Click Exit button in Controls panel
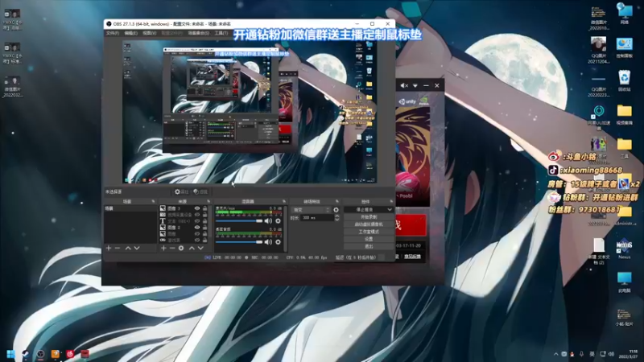 click(369, 246)
